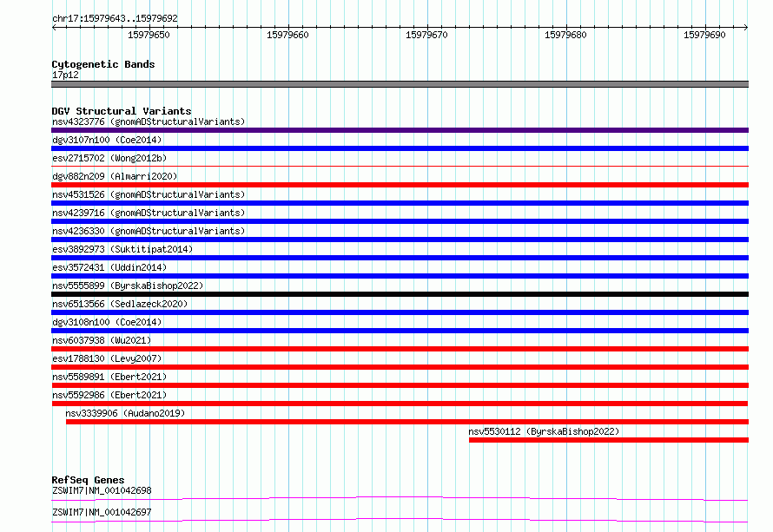Click the red nsv3339906 variant bar
Screen dimensions: 773x532
pyautogui.click(x=407, y=422)
